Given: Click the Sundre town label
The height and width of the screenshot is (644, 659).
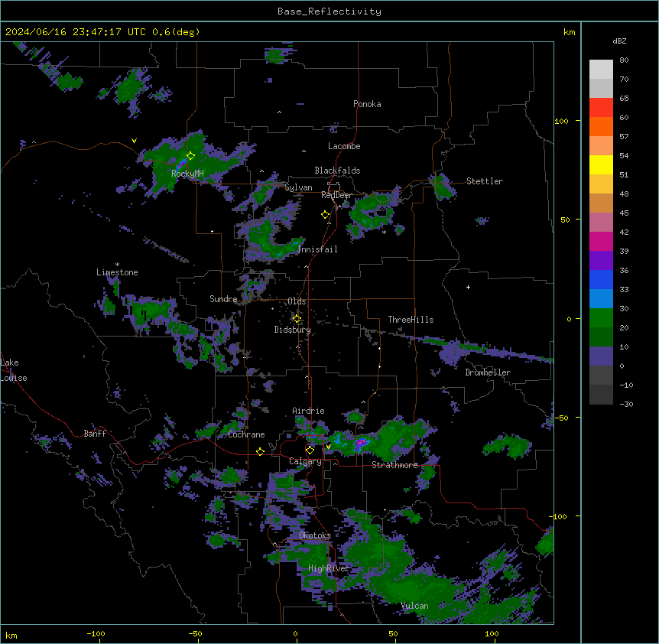Looking at the screenshot, I should point(223,299).
